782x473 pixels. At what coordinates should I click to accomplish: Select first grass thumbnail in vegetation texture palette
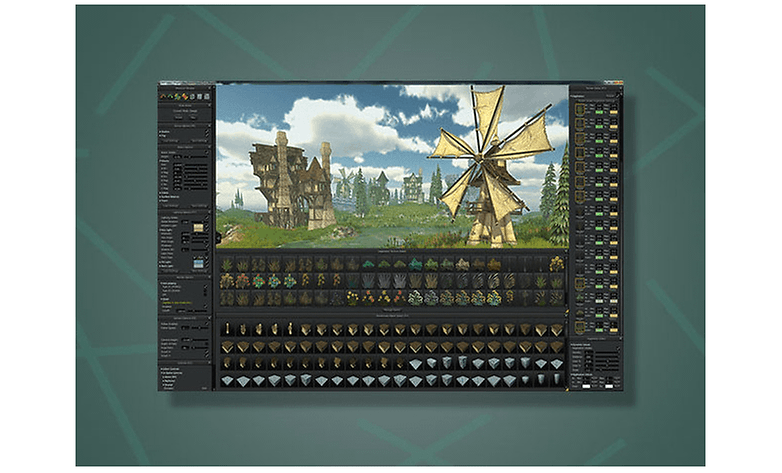(227, 264)
